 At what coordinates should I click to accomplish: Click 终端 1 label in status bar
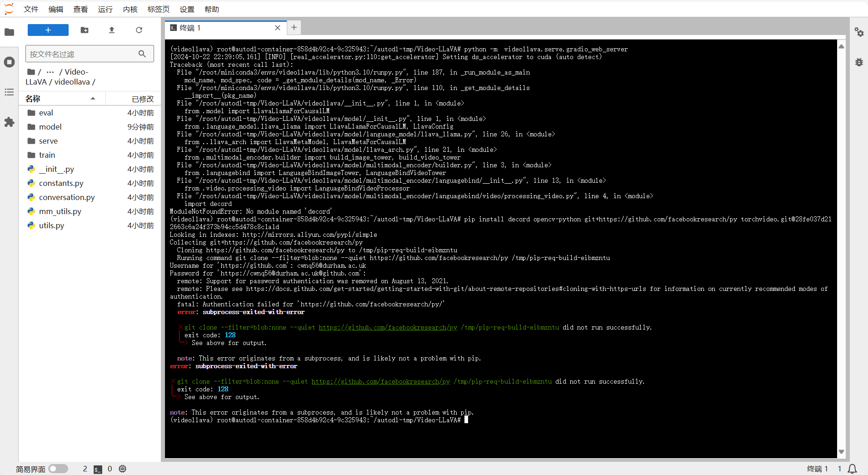[x=818, y=469]
